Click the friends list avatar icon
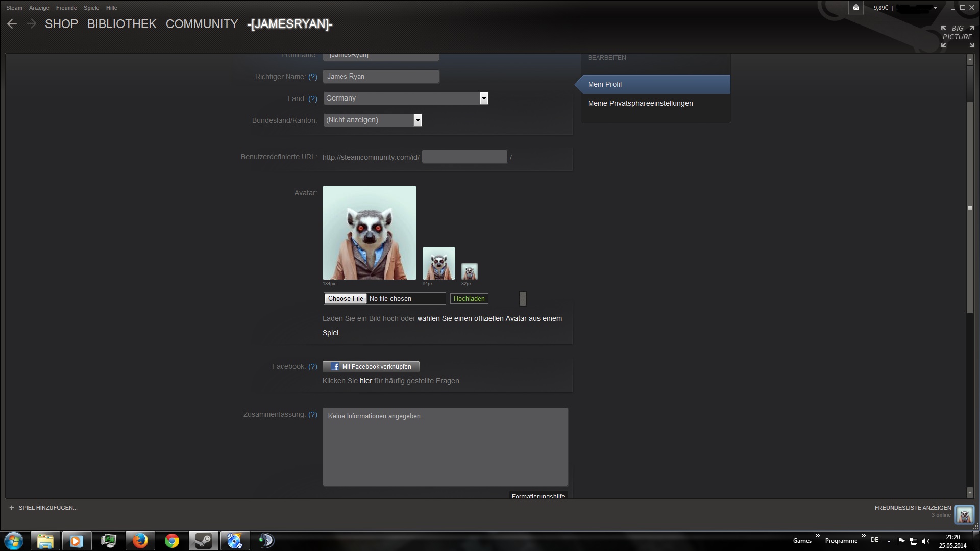The height and width of the screenshot is (551, 980). coord(964,515)
